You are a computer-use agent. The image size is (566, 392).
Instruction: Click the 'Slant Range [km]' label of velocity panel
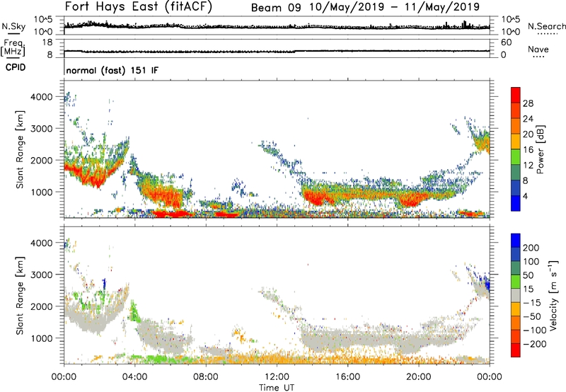pos(20,295)
